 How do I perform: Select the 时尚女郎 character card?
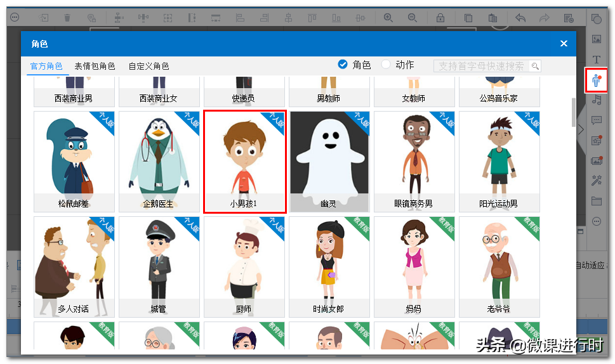tap(329, 267)
